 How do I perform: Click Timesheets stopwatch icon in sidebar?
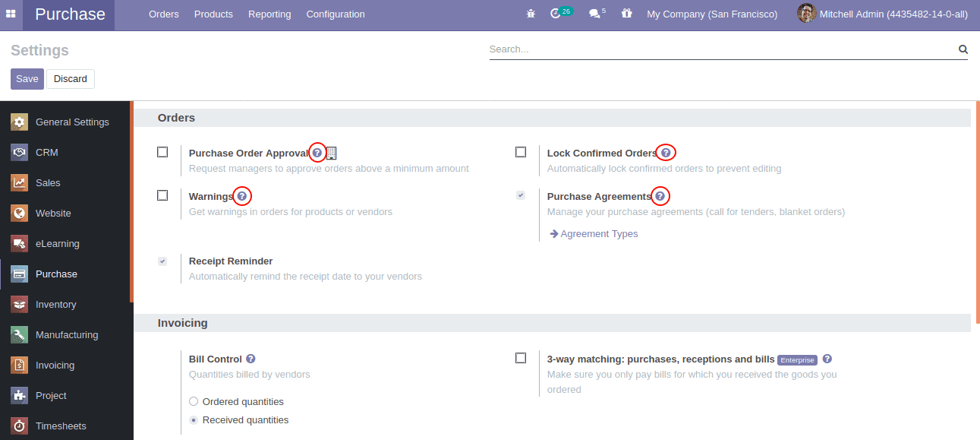pyautogui.click(x=20, y=426)
